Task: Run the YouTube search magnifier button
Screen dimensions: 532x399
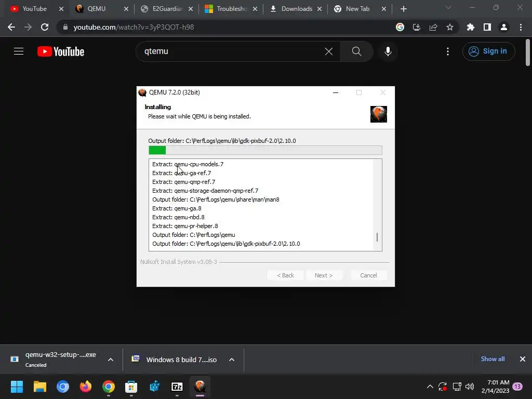Action: [356, 51]
